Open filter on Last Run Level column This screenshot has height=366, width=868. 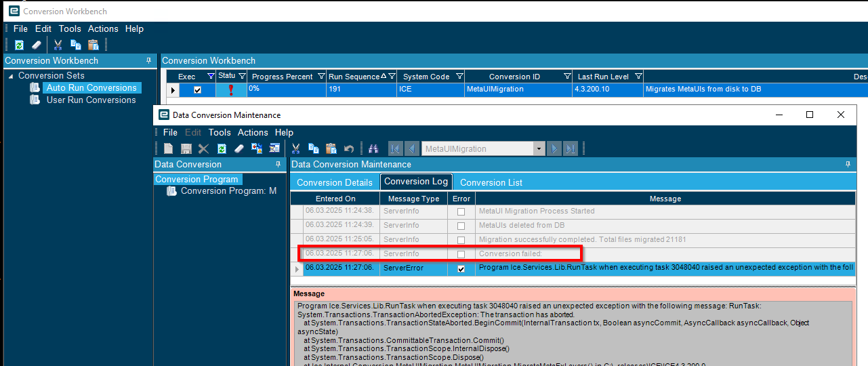[x=638, y=77]
